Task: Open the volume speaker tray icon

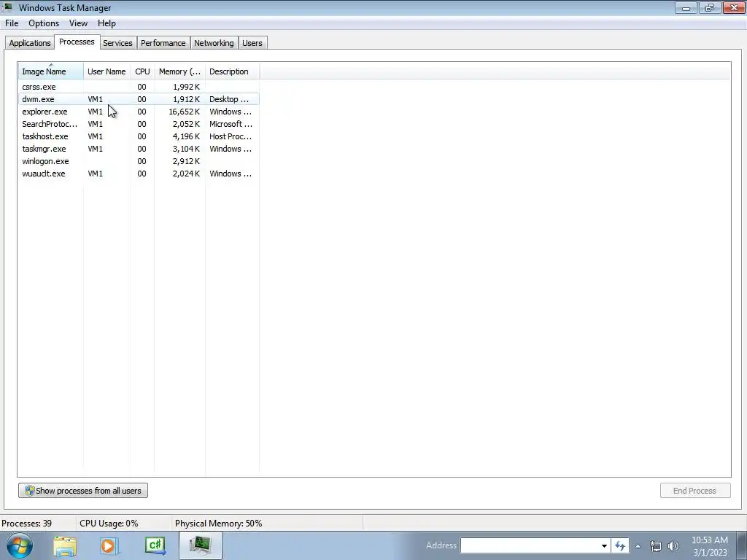Action: coord(673,546)
